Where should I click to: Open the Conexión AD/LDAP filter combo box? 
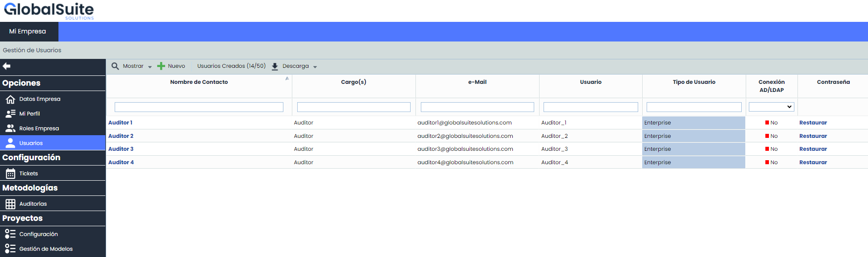pos(771,107)
